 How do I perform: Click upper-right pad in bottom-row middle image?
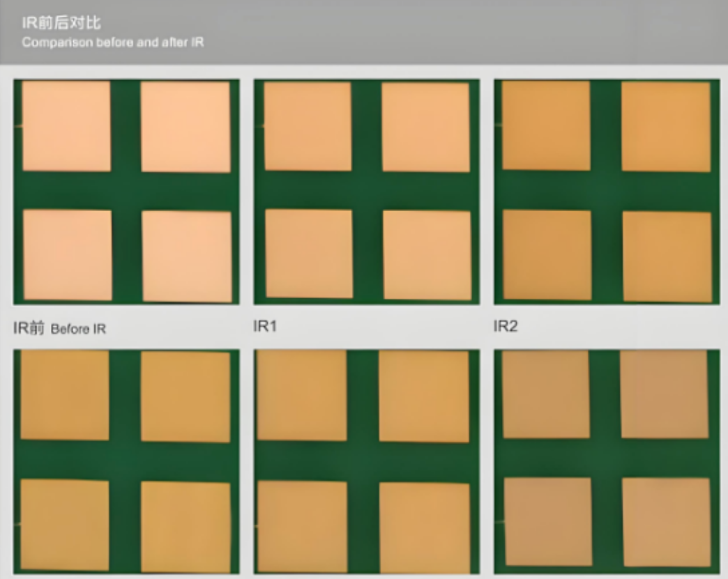coord(424,396)
